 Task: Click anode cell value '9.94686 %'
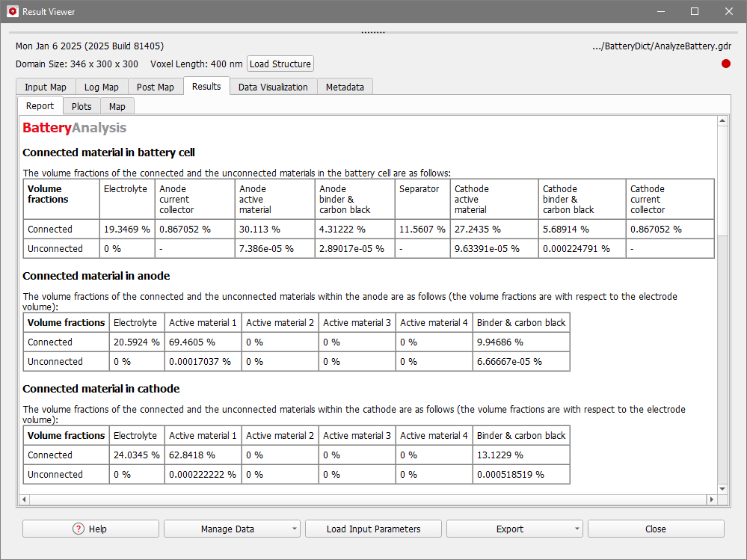click(x=499, y=342)
